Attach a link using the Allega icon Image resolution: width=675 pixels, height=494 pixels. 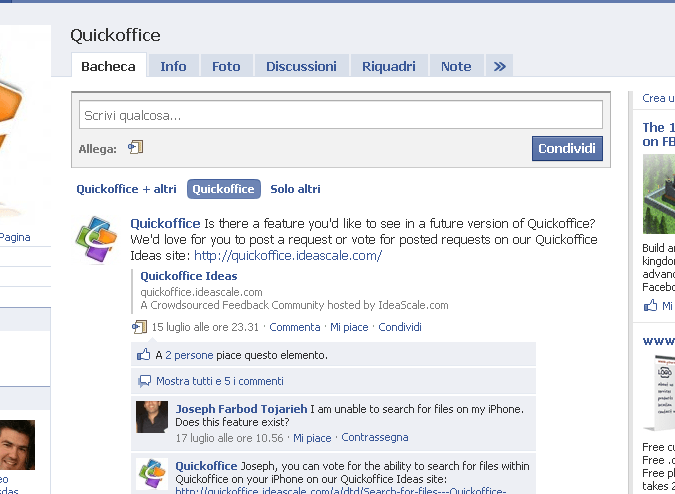[x=136, y=148]
